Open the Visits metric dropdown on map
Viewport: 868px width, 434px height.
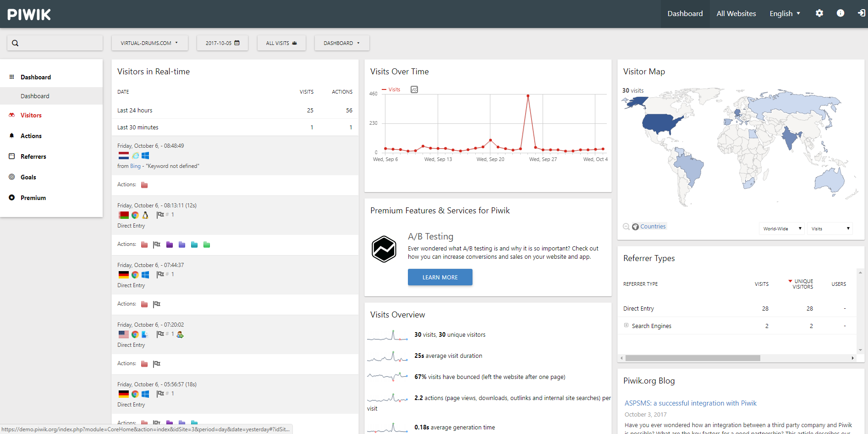coord(830,228)
